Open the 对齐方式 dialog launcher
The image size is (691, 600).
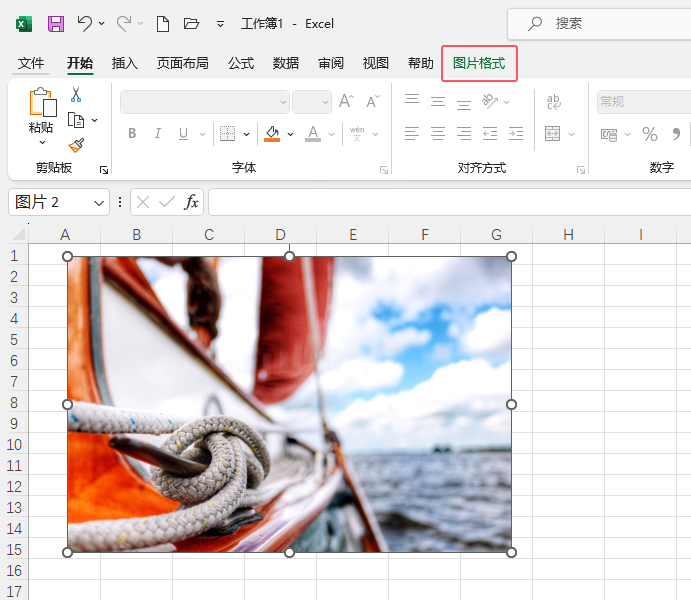(x=581, y=170)
